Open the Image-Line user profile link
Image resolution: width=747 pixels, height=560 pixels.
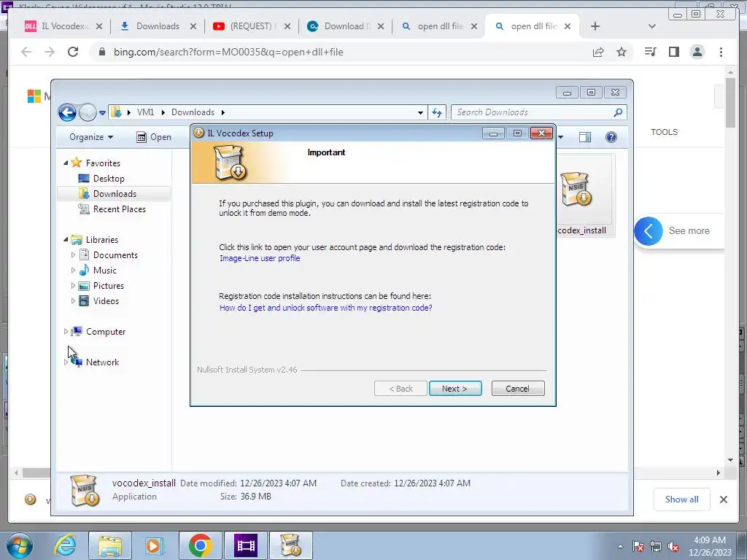(x=260, y=258)
